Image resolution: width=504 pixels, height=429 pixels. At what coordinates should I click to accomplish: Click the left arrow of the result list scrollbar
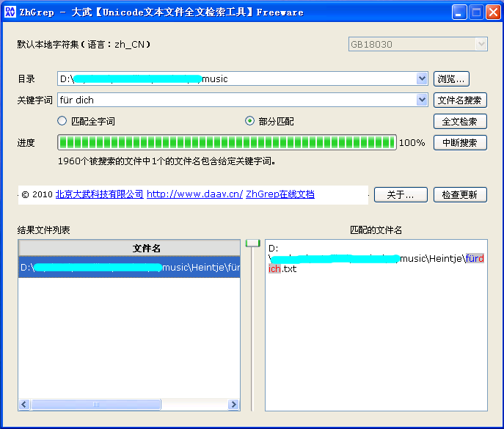tap(24, 404)
